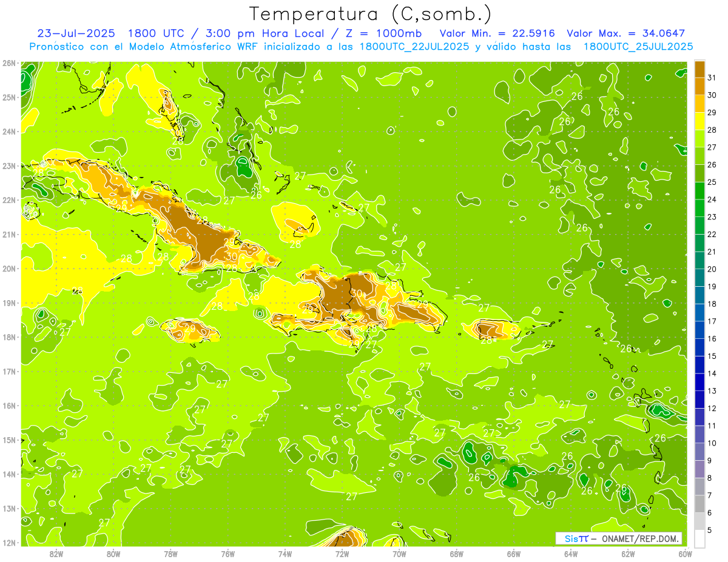This screenshot has width=728, height=562.
Task: Click the latitude axis label "24N"
Action: click(9, 132)
